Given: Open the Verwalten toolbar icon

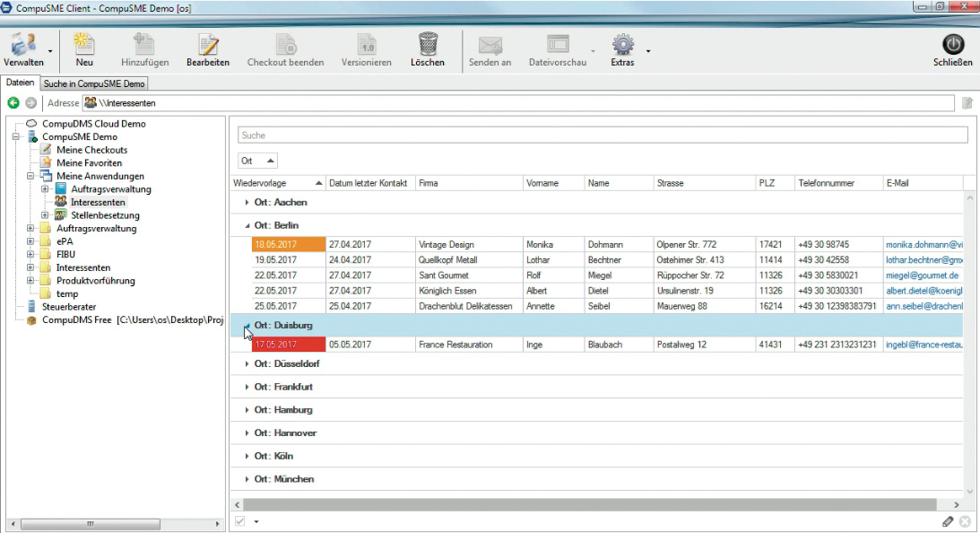Looking at the screenshot, I should click(22, 45).
